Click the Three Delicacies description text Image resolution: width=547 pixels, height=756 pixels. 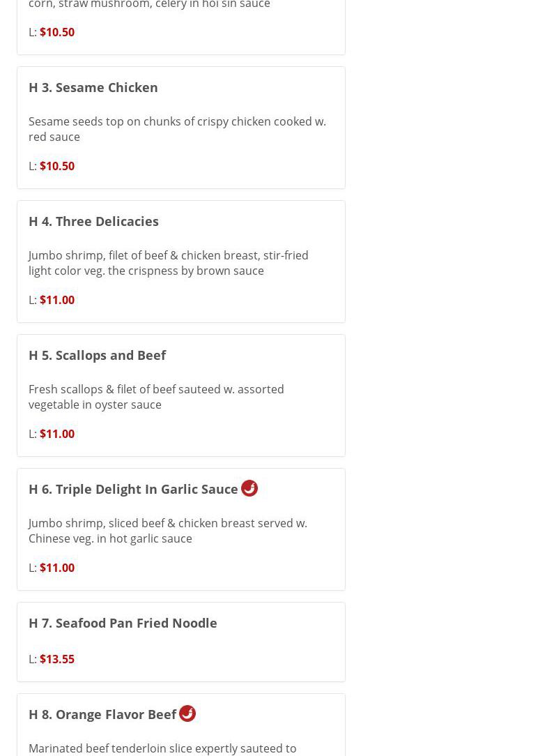(168, 263)
